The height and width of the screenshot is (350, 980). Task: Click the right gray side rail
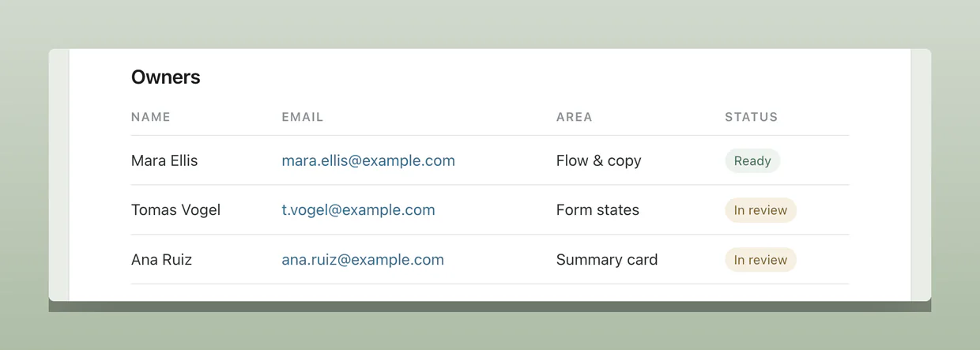click(x=921, y=175)
